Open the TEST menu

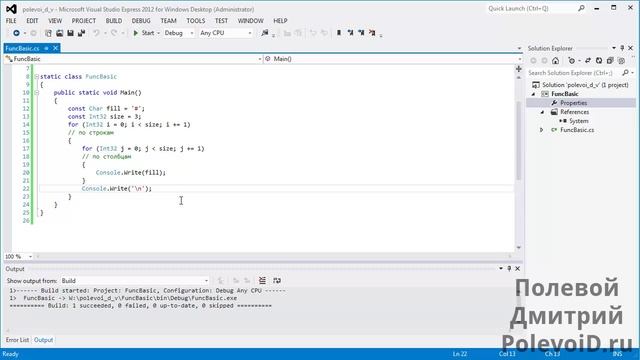coord(221,21)
